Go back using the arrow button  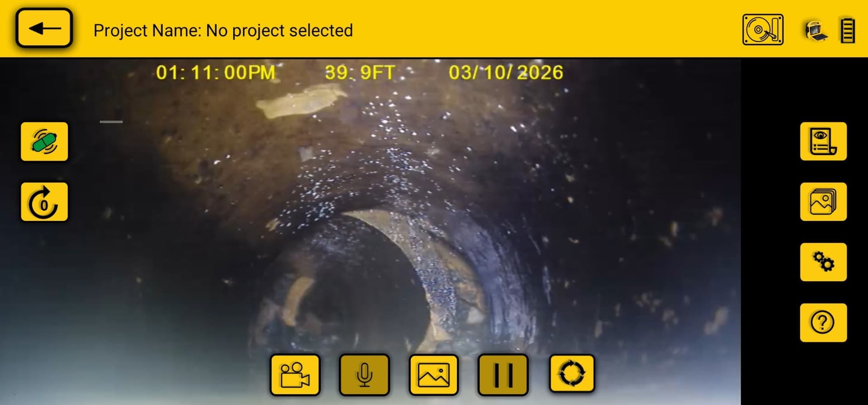[x=44, y=28]
